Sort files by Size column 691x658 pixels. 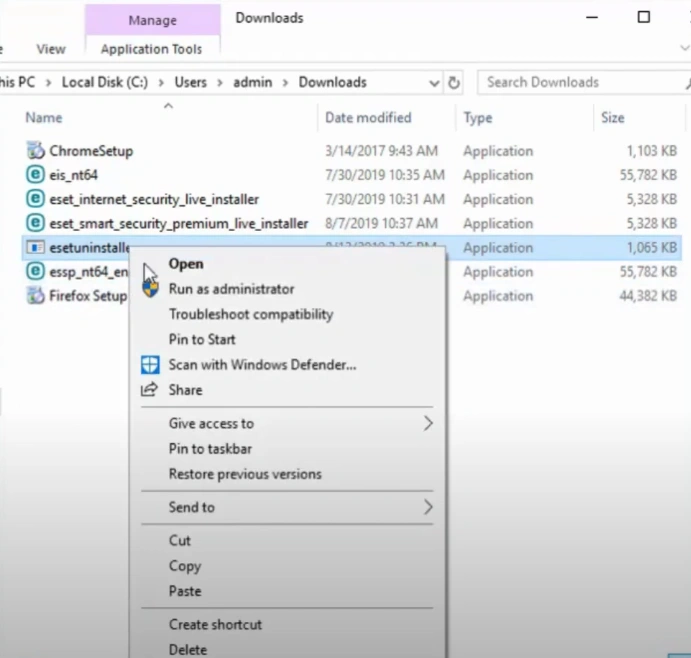pyautogui.click(x=613, y=118)
